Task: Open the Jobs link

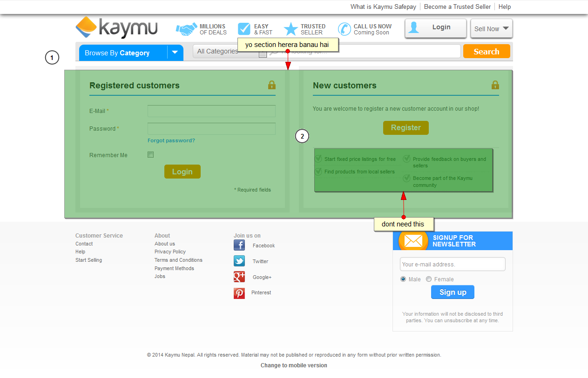Action: [x=160, y=276]
